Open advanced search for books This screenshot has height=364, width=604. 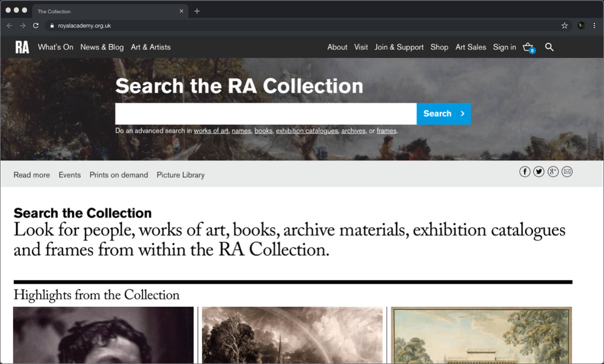(263, 131)
